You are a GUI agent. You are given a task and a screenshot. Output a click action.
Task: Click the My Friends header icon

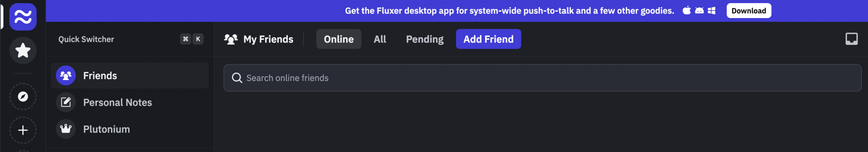point(231,39)
